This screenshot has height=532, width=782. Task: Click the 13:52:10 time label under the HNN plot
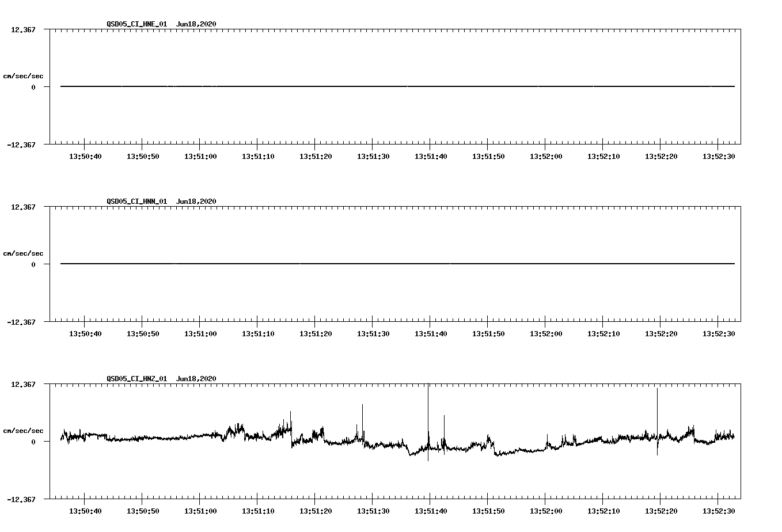(603, 334)
